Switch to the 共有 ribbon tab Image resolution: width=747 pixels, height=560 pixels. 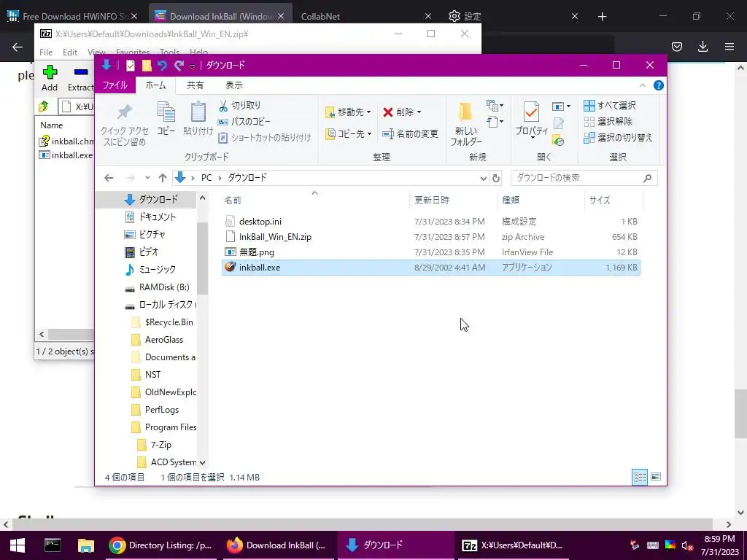click(x=195, y=85)
